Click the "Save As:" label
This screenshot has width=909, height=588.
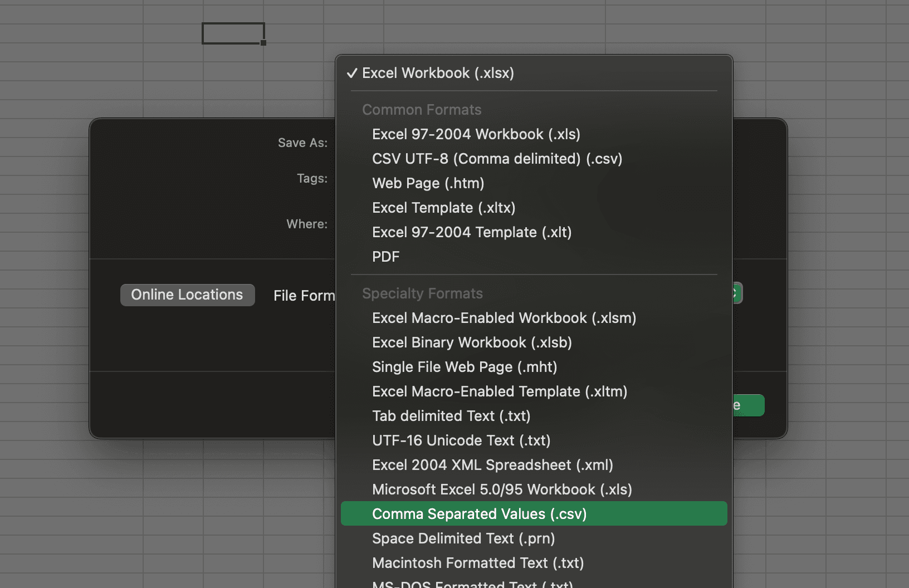(302, 143)
